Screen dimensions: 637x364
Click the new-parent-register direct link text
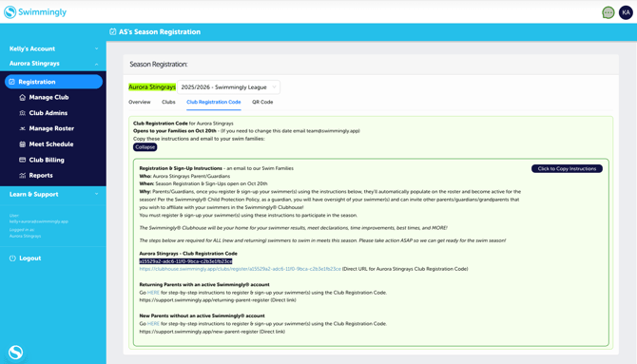click(x=199, y=332)
